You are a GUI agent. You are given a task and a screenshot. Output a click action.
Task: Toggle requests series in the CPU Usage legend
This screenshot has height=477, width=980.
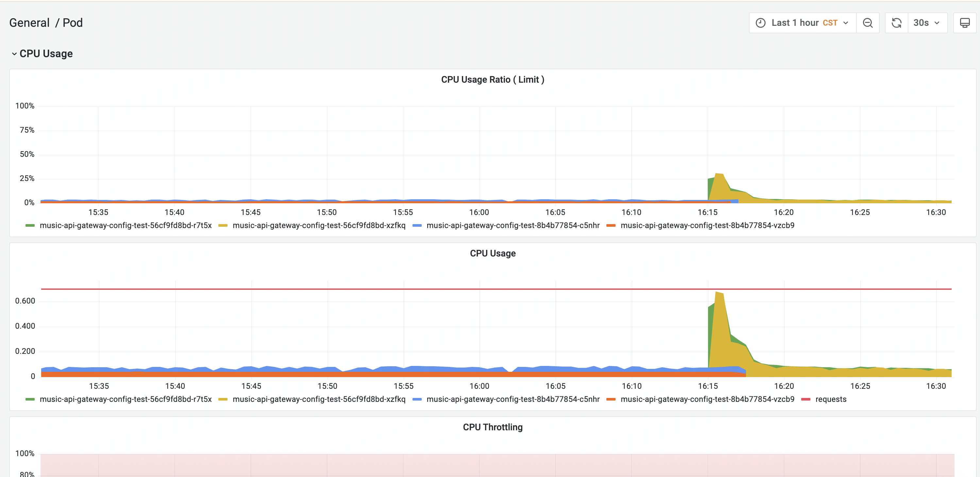831,399
